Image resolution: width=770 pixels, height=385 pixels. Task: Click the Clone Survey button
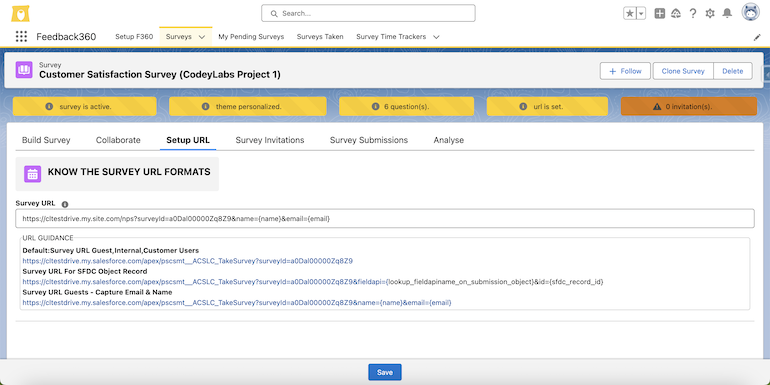tap(683, 71)
